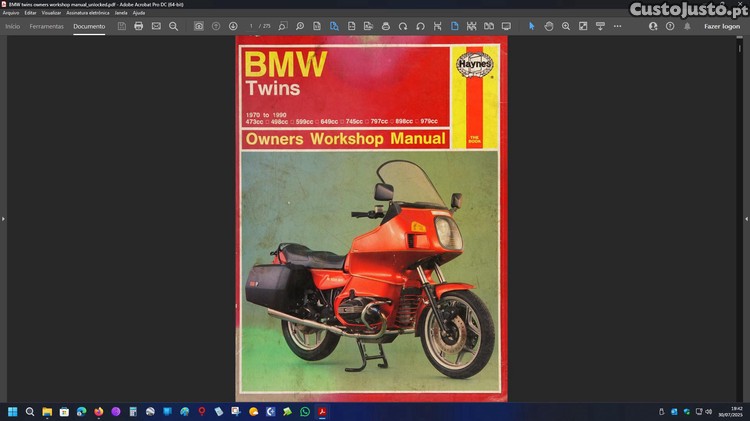Click the page number input field

click(254, 26)
